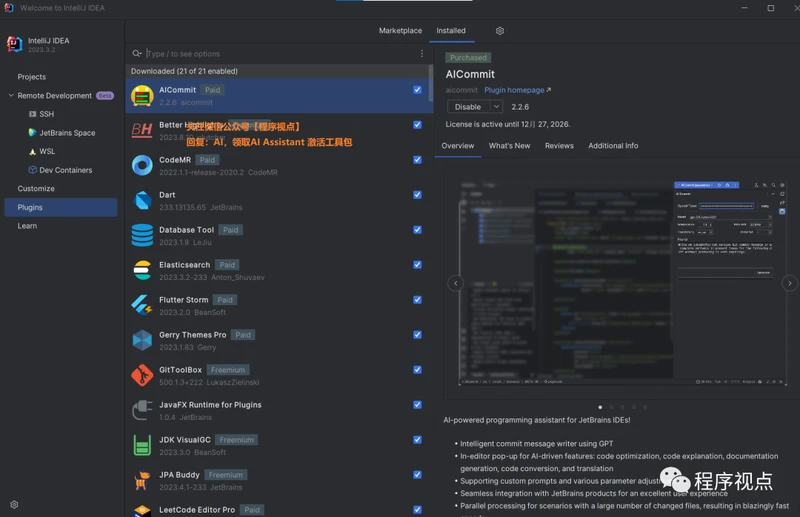Disable Flutter Storm via its checkbox

(x=417, y=300)
